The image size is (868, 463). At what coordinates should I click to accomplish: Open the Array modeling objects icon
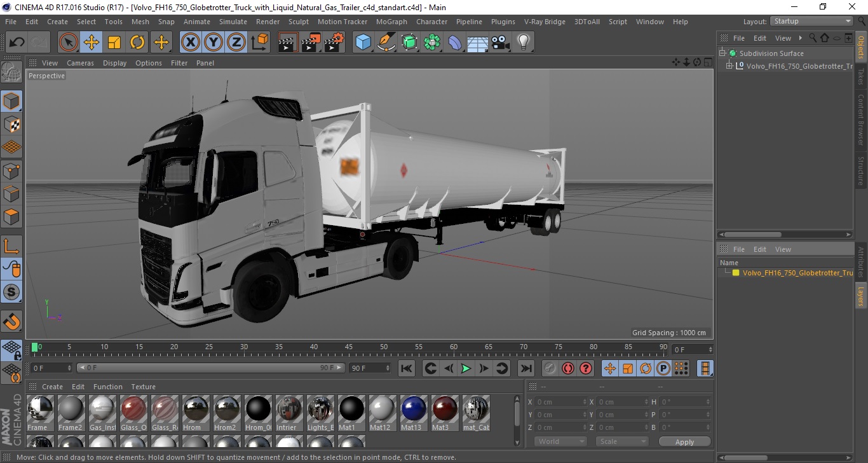point(432,43)
